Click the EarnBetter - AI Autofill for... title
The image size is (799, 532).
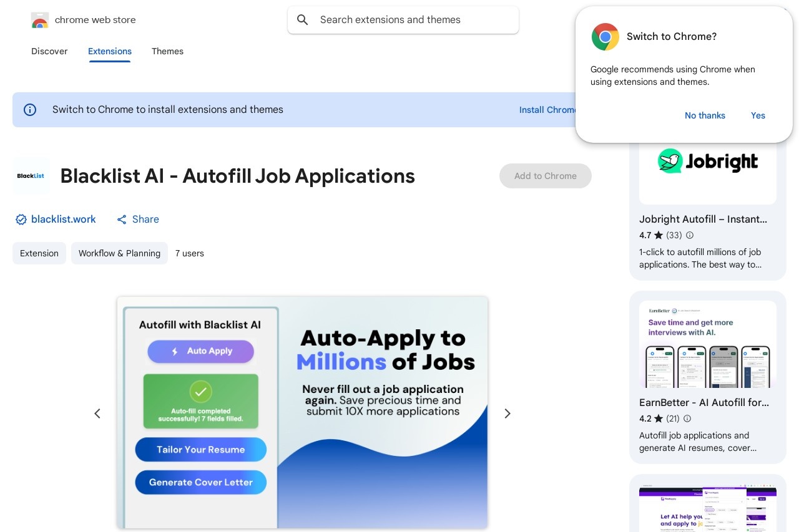704,403
